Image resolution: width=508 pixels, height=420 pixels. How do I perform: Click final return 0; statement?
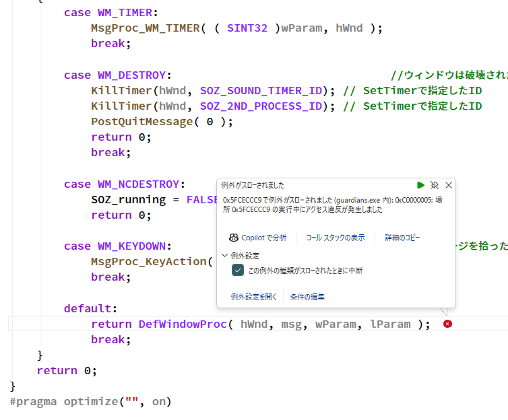point(67,370)
